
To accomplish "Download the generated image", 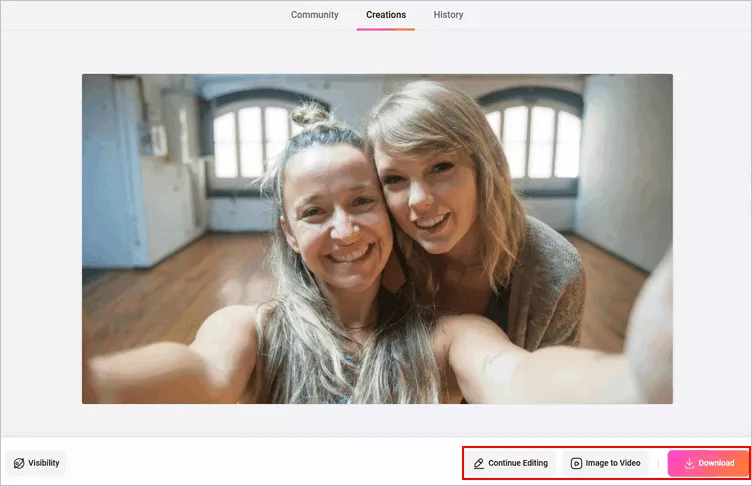I will coord(708,463).
